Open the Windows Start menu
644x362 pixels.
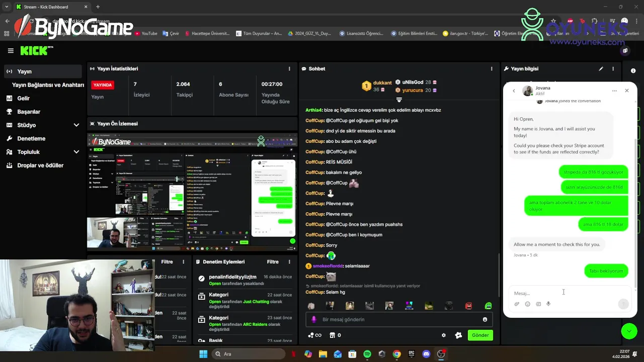(x=203, y=354)
